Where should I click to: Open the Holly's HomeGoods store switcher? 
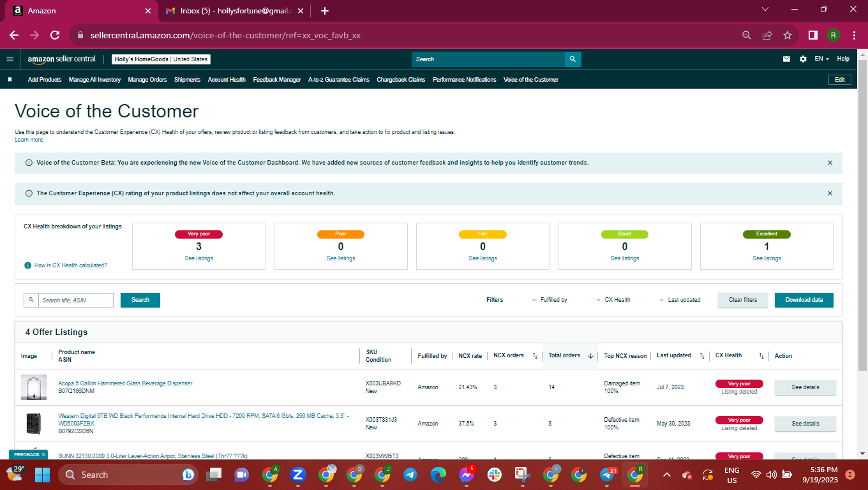click(x=161, y=59)
